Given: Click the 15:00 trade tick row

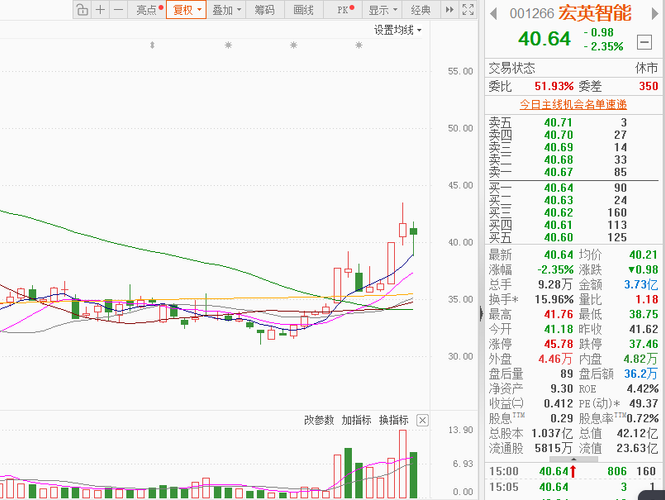Looking at the screenshot, I should point(574,471).
